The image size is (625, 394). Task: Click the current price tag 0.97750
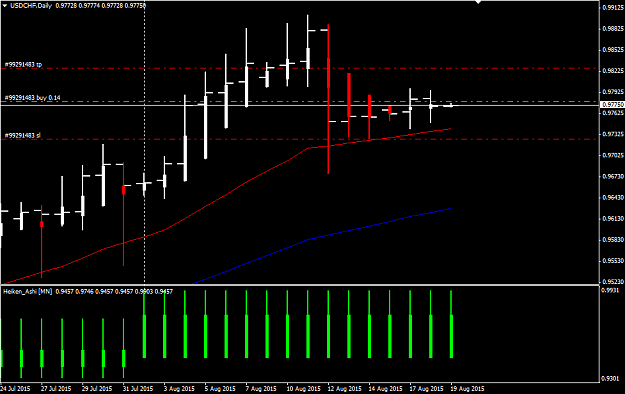click(613, 104)
